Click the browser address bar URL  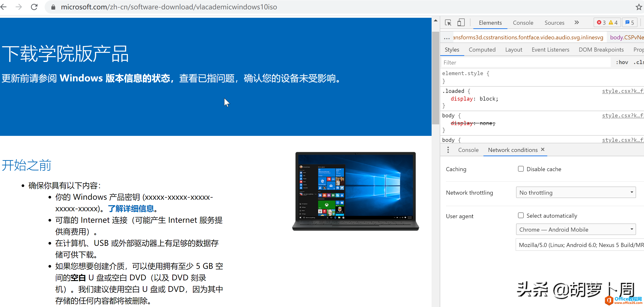pyautogui.click(x=169, y=7)
